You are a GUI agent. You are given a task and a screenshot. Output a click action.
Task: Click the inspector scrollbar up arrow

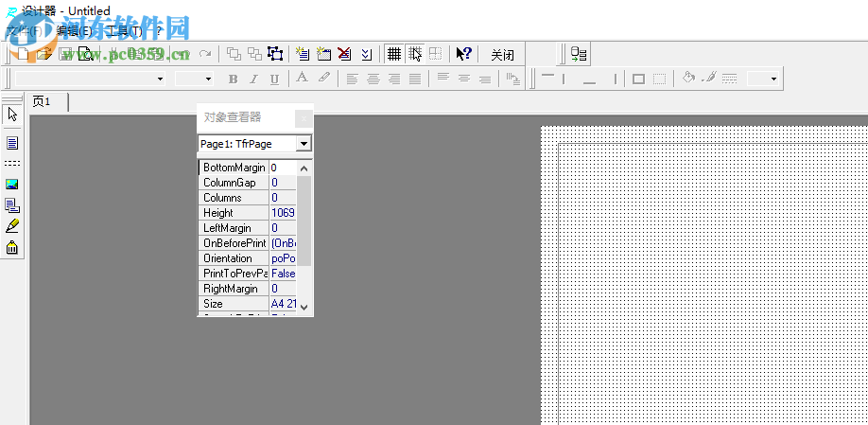304,168
